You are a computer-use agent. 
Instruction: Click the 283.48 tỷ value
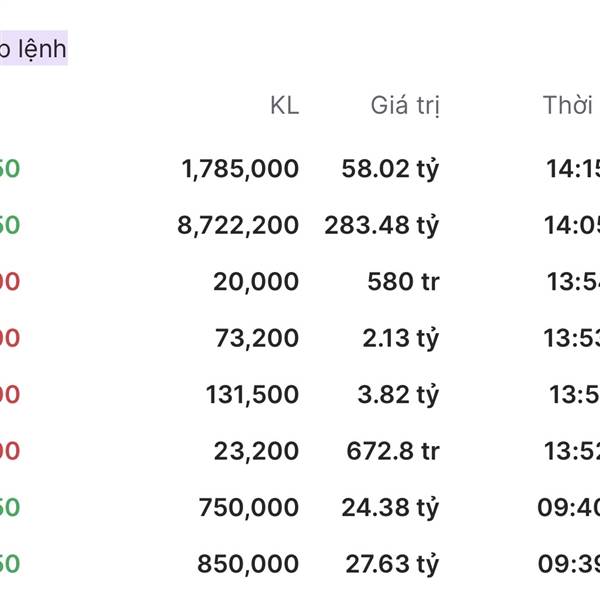[x=382, y=225]
